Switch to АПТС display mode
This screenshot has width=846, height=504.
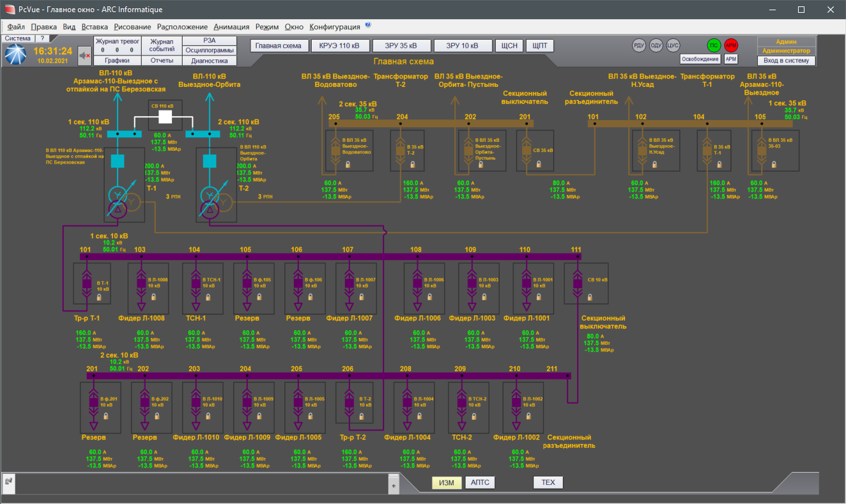point(480,482)
